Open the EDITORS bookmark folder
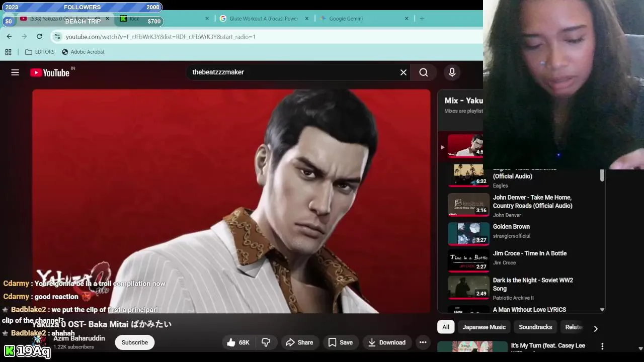 tap(40, 52)
